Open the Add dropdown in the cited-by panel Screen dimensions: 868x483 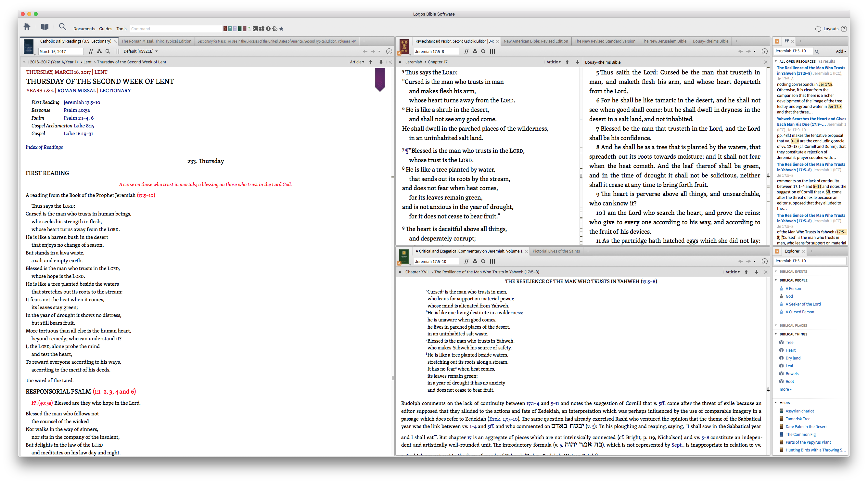[841, 51]
